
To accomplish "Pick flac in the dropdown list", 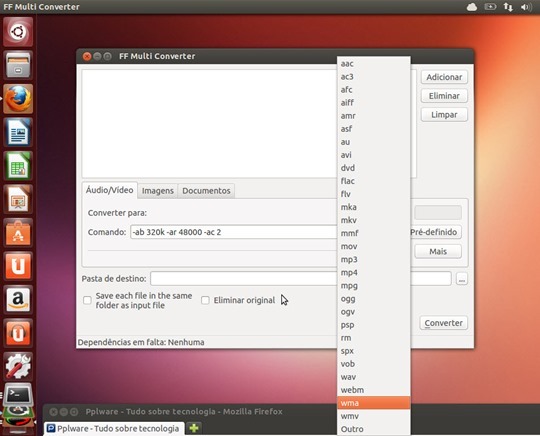I will click(x=374, y=181).
